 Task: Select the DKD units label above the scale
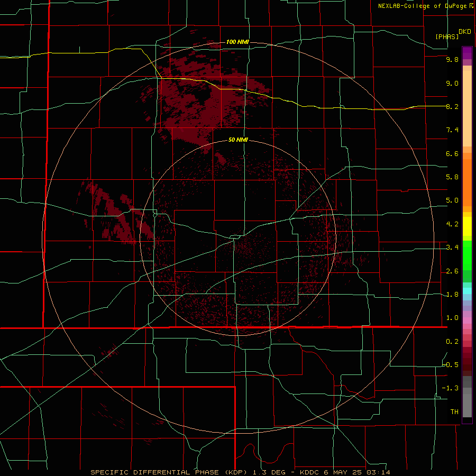pyautogui.click(x=465, y=32)
